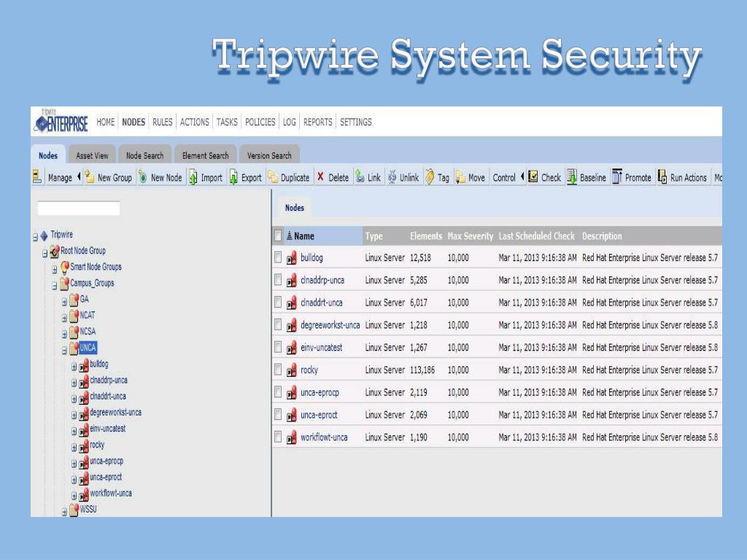Click the Run Actions icon
Screen dimensions: 747x560
coord(662,176)
